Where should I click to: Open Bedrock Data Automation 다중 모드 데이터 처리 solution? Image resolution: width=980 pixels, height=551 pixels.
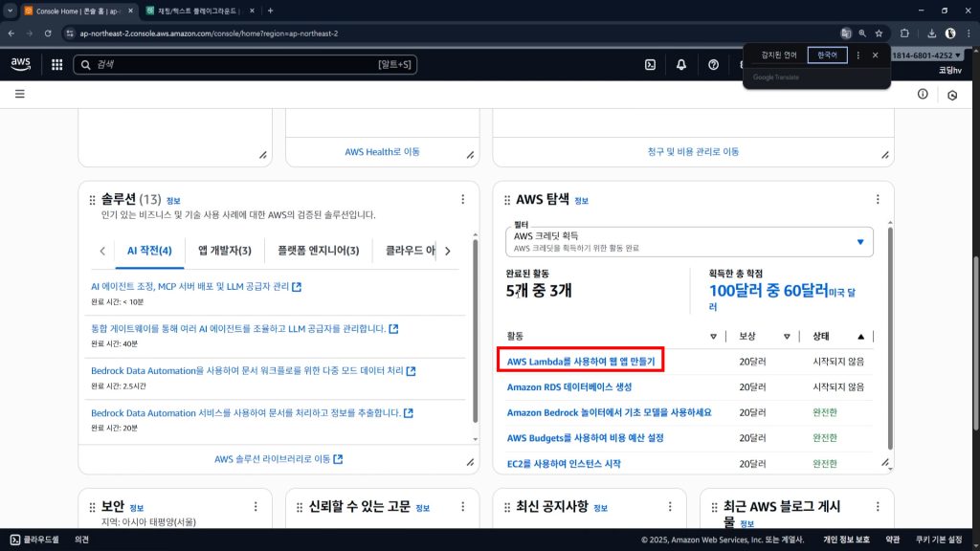click(253, 370)
